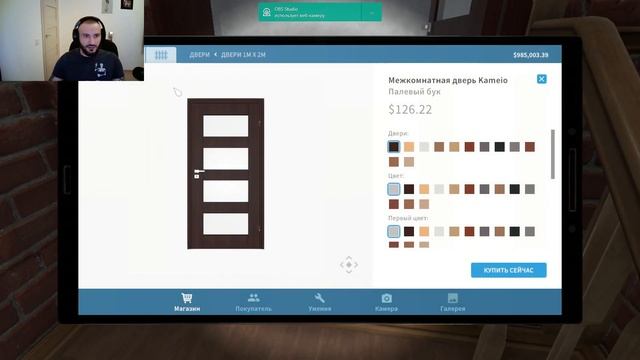The width and height of the screenshot is (640, 360).
Task: Click the details panel vertical scrollbar
Action: [x=553, y=154]
